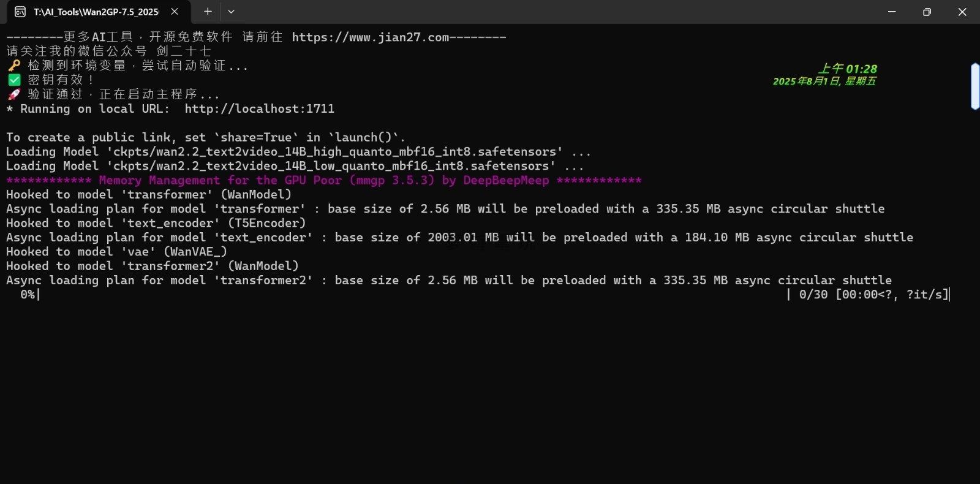
Task: Click the green 上午 01:28 clock overlay
Action: click(x=848, y=69)
